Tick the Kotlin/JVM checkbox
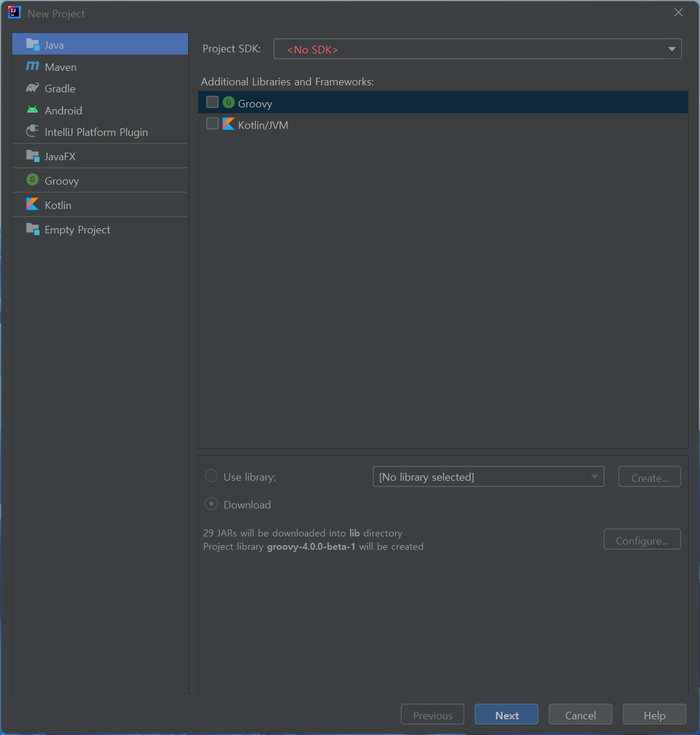 (x=212, y=124)
